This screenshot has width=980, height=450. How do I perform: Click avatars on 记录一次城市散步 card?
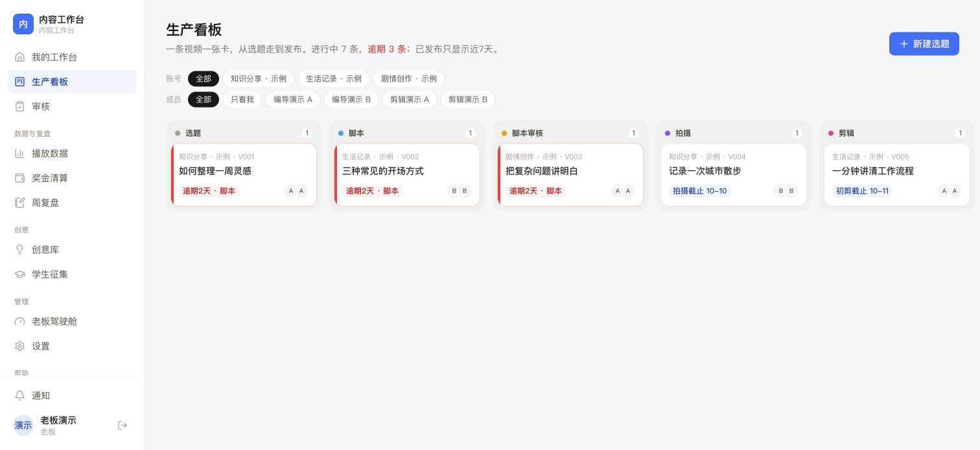tap(786, 191)
